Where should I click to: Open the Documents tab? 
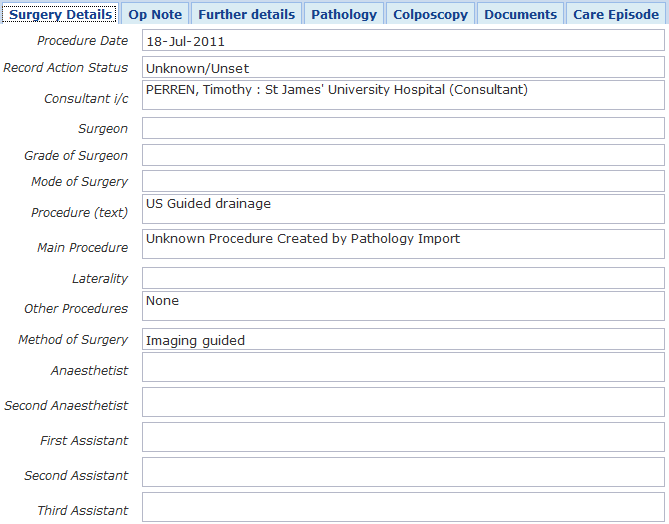click(520, 14)
